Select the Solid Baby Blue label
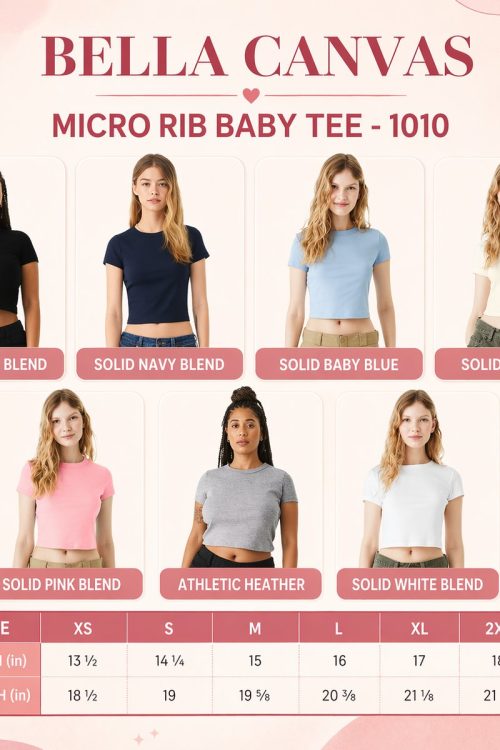Image resolution: width=500 pixels, height=750 pixels. point(339,364)
